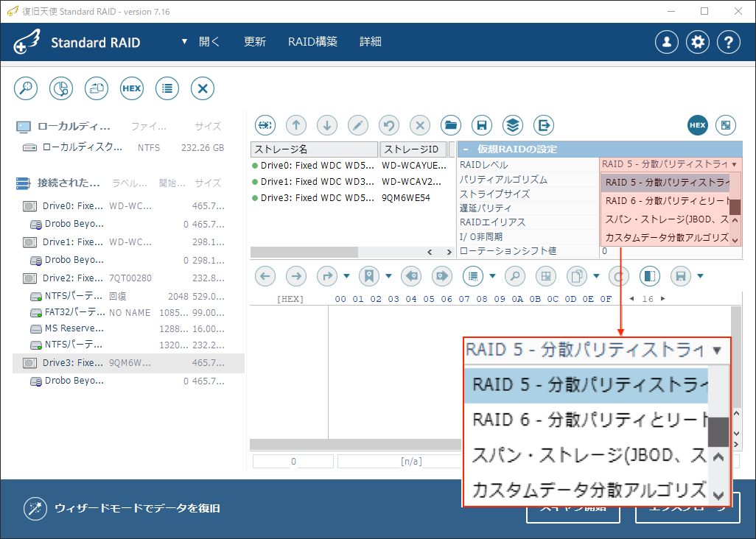The width and height of the screenshot is (756, 539).
Task: Open dropdown arrow next to copy icon
Action: (596, 276)
